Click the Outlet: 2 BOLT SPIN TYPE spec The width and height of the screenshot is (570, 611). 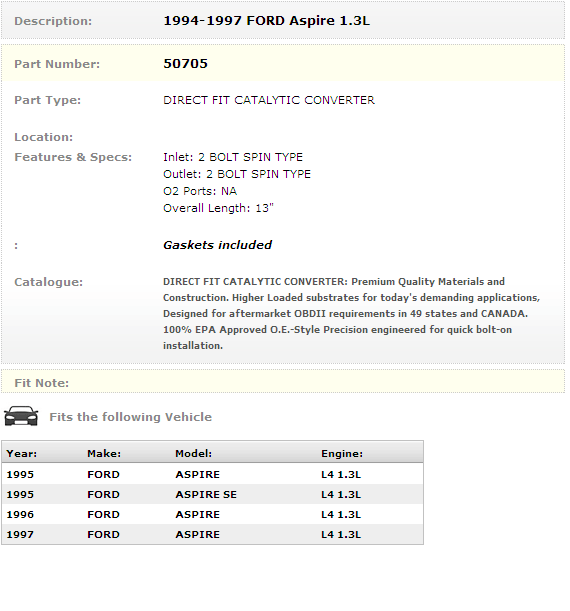tap(237, 174)
